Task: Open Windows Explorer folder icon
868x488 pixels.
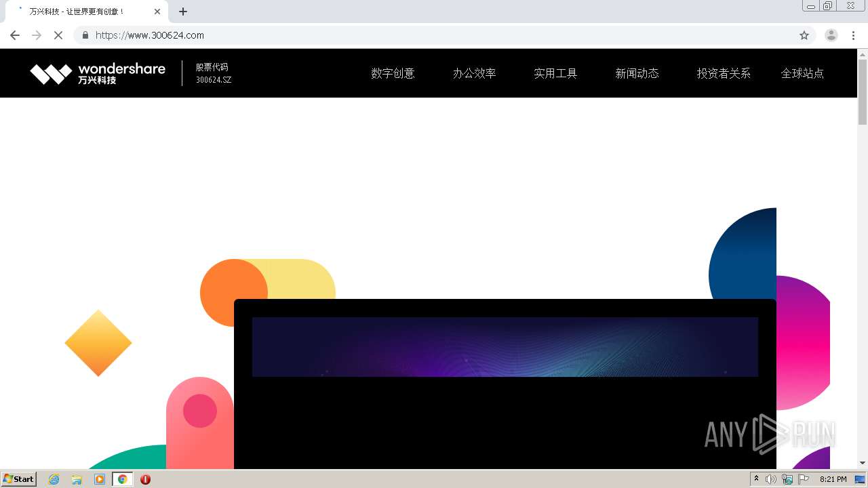Action: point(77,479)
